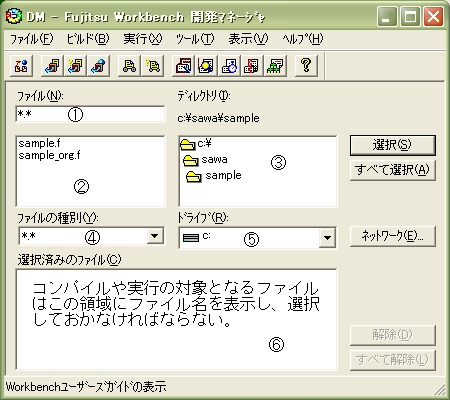Screen dimensions: 450x400
Task: Click the ファイル(N) text input field
Action: 90,114
